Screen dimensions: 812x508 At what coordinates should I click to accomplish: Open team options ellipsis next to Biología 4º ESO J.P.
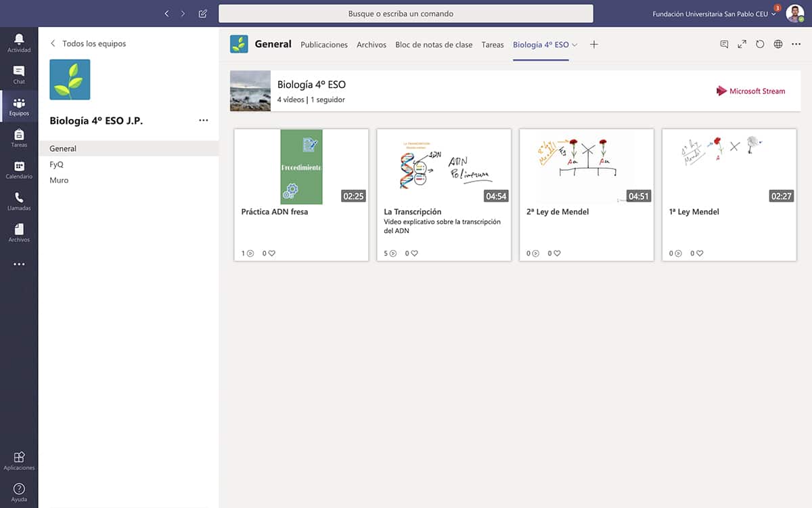(204, 121)
